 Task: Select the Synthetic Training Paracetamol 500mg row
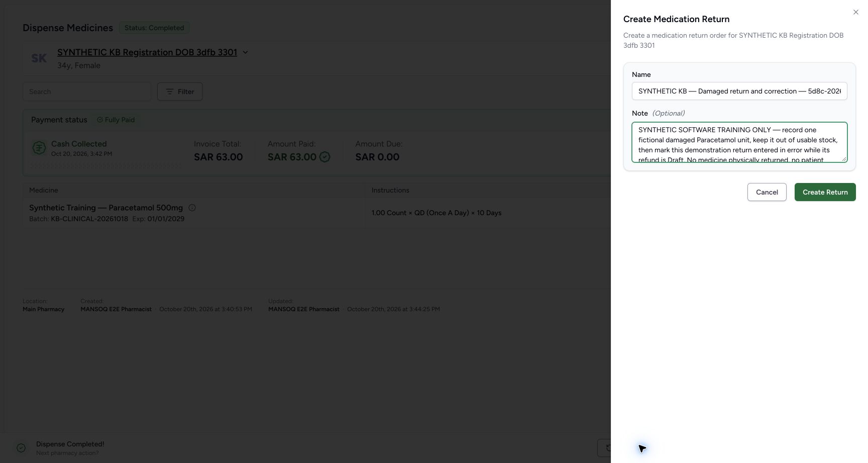(x=316, y=213)
